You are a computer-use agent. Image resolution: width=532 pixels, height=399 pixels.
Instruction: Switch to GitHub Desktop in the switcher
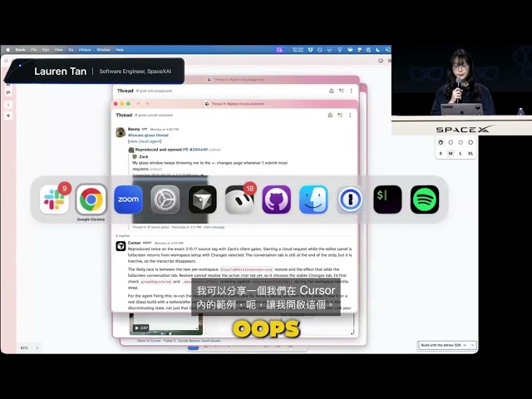tap(277, 199)
